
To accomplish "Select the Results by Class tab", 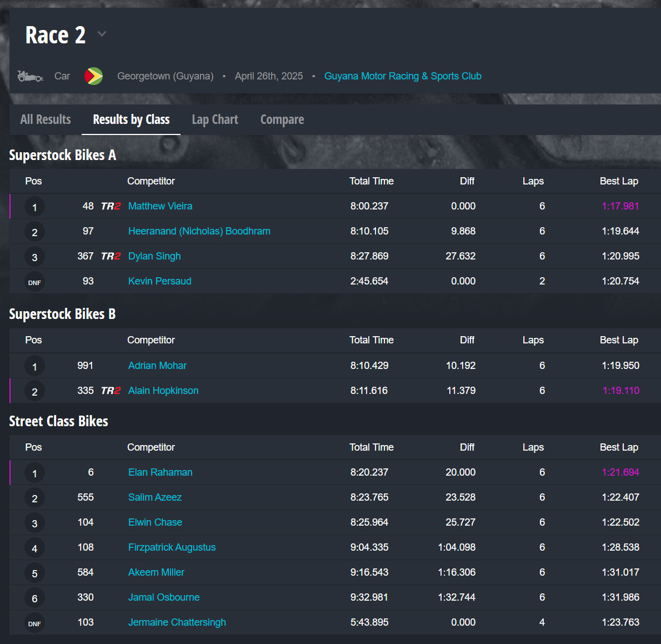I will tap(131, 119).
